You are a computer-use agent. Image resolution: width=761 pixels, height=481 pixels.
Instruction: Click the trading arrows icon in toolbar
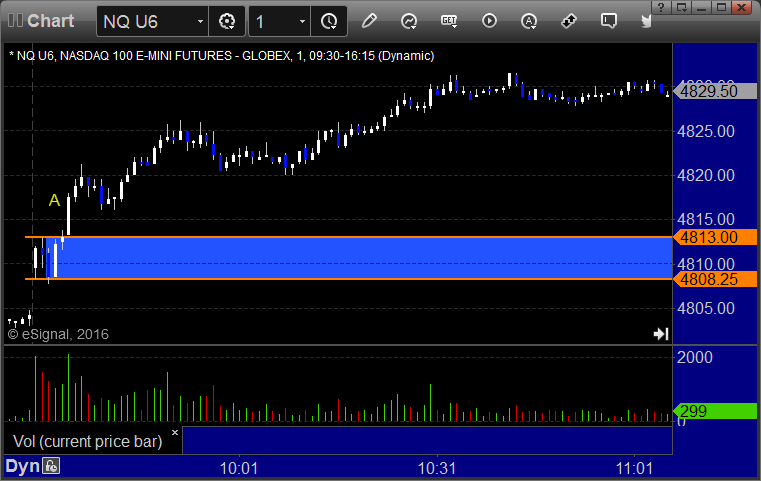(x=569, y=21)
